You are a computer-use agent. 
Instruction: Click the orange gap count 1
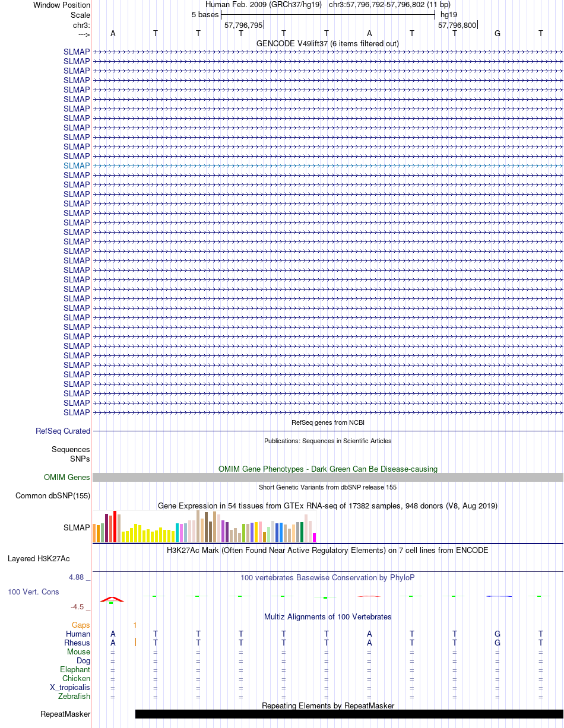[135, 625]
